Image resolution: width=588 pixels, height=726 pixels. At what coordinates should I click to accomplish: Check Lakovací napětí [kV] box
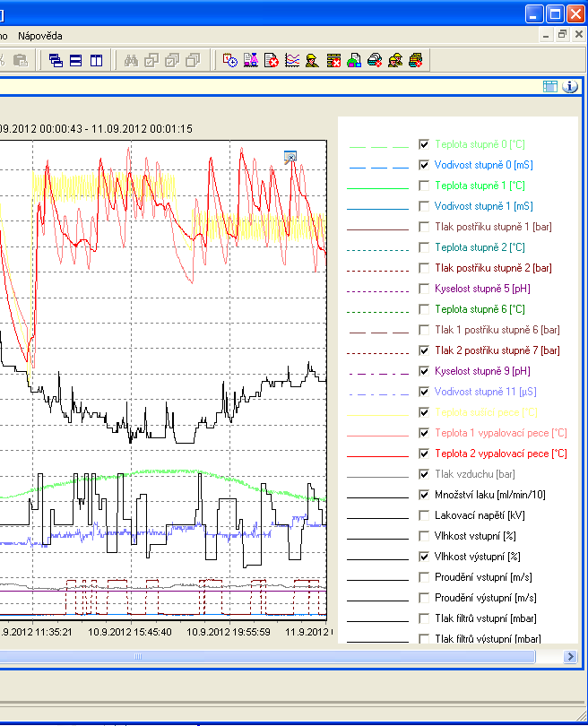tap(424, 515)
